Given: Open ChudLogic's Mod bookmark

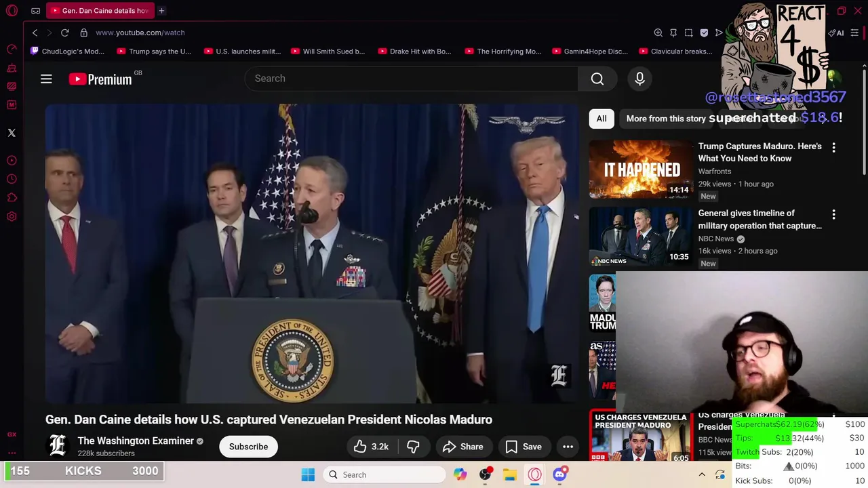Looking at the screenshot, I should tap(67, 52).
